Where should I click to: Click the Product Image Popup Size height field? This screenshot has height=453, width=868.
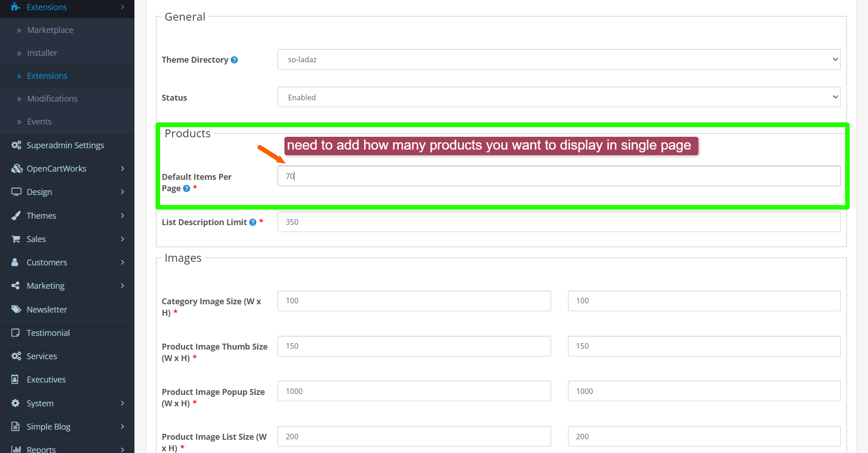pyautogui.click(x=704, y=391)
